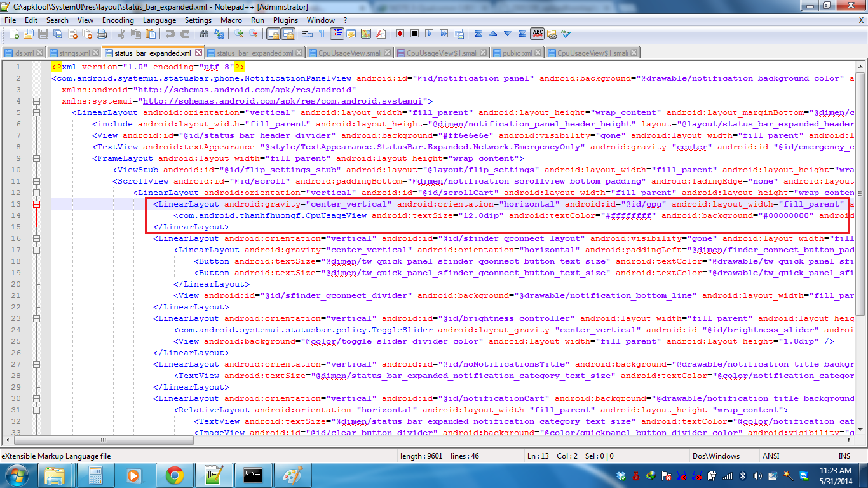Click the Playback macro icon
The height and width of the screenshot is (488, 868).
click(429, 34)
